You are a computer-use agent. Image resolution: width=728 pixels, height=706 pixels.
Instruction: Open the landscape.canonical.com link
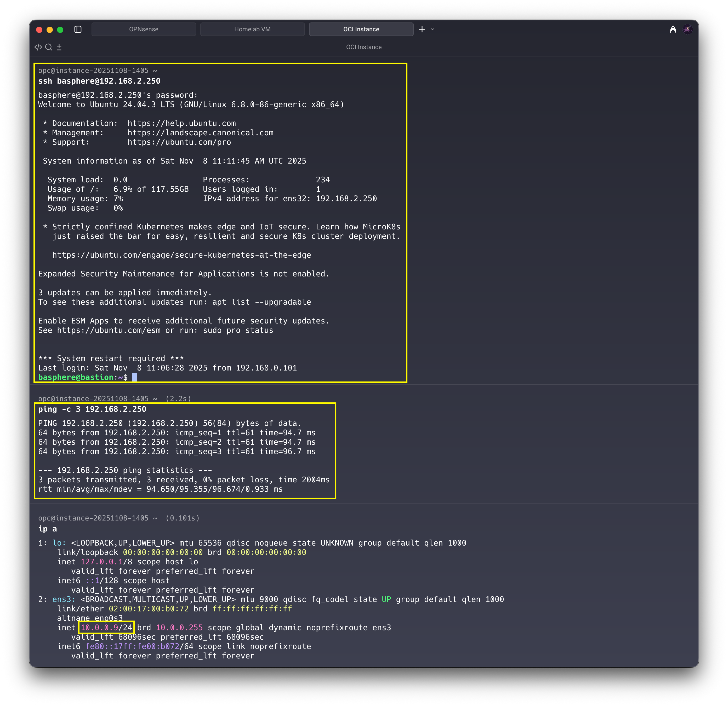tap(200, 133)
